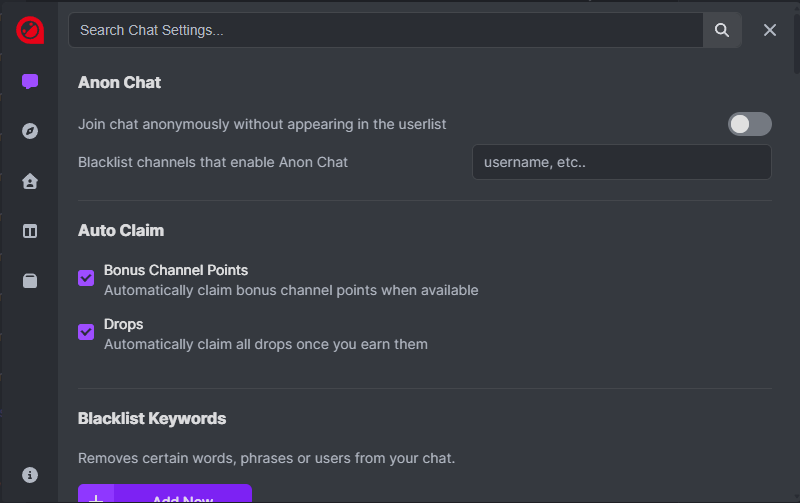Click the Bonus Channel Points label
The height and width of the screenshot is (503, 800).
(x=176, y=270)
